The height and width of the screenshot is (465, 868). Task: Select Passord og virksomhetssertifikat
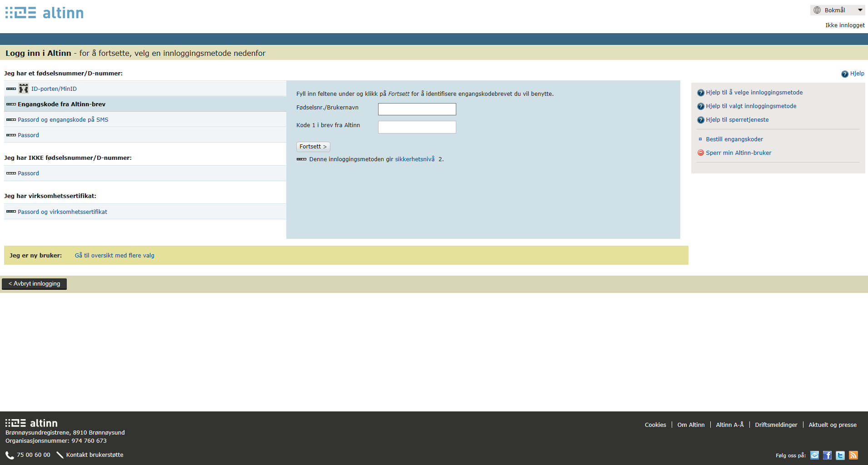[x=62, y=212]
